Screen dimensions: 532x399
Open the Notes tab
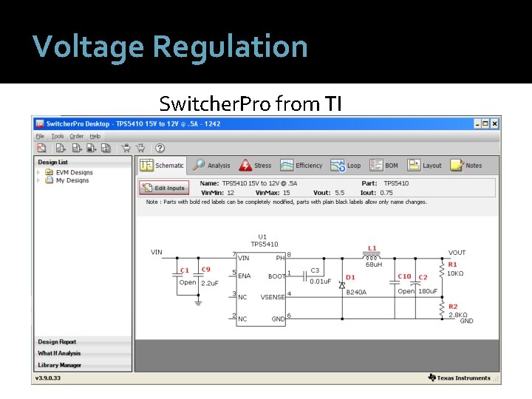coord(465,166)
